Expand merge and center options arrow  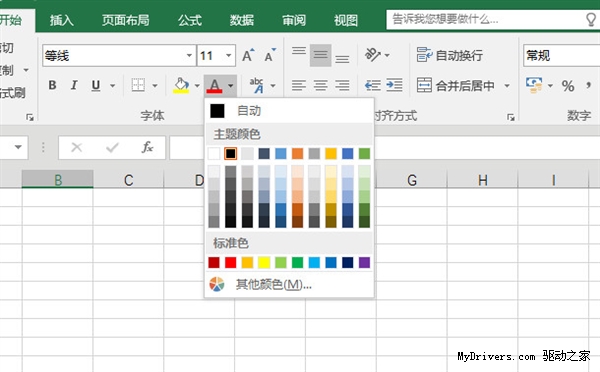(x=507, y=85)
